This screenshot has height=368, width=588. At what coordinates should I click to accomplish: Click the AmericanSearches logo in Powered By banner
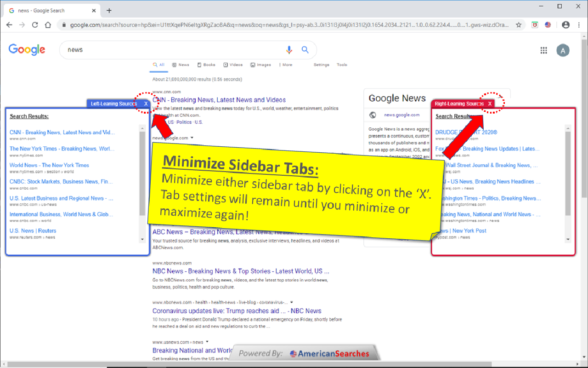pyautogui.click(x=329, y=354)
